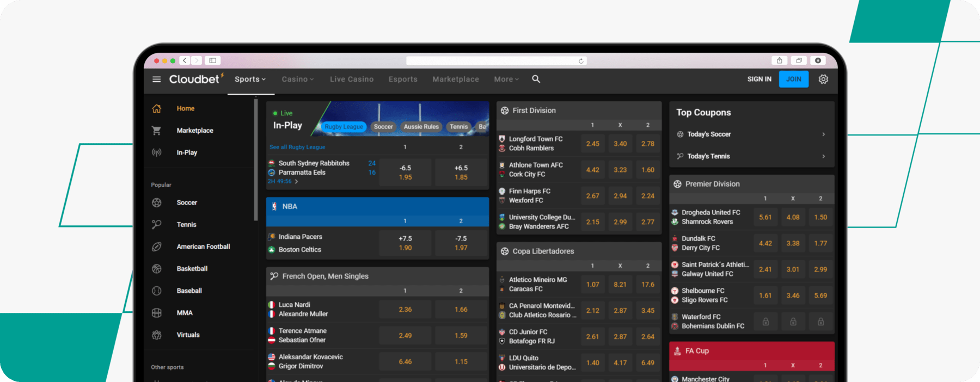Click the browser address bar
The width and height of the screenshot is (980, 382).
497,61
